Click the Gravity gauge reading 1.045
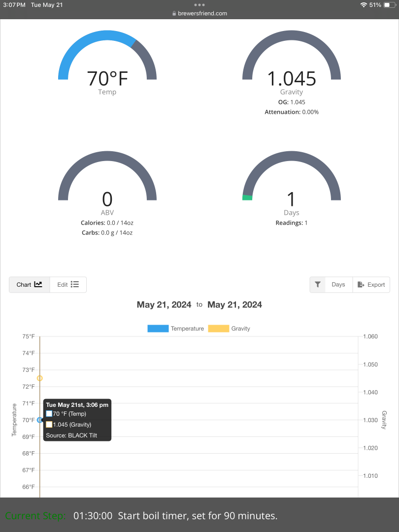The height and width of the screenshot is (532, 399). pyautogui.click(x=292, y=79)
